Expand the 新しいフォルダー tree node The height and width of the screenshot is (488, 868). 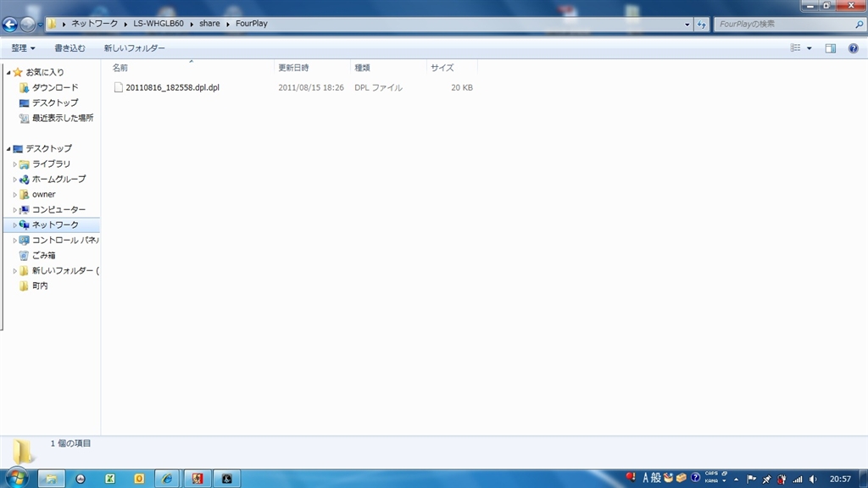click(x=15, y=271)
